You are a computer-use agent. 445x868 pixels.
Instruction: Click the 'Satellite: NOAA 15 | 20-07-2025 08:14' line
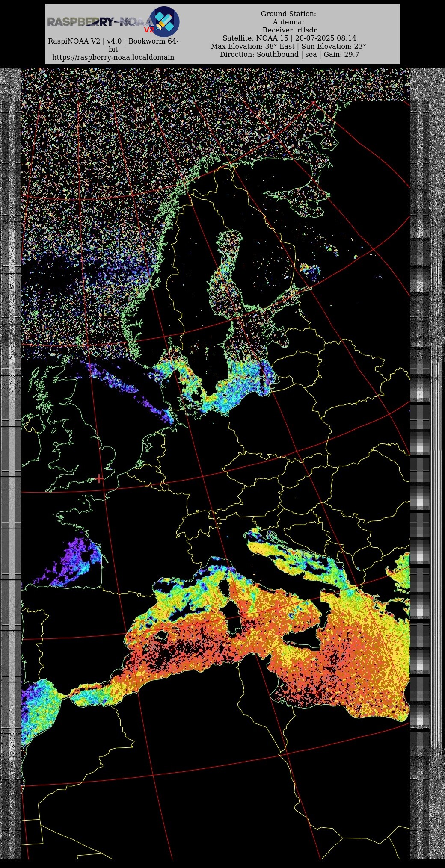(289, 38)
